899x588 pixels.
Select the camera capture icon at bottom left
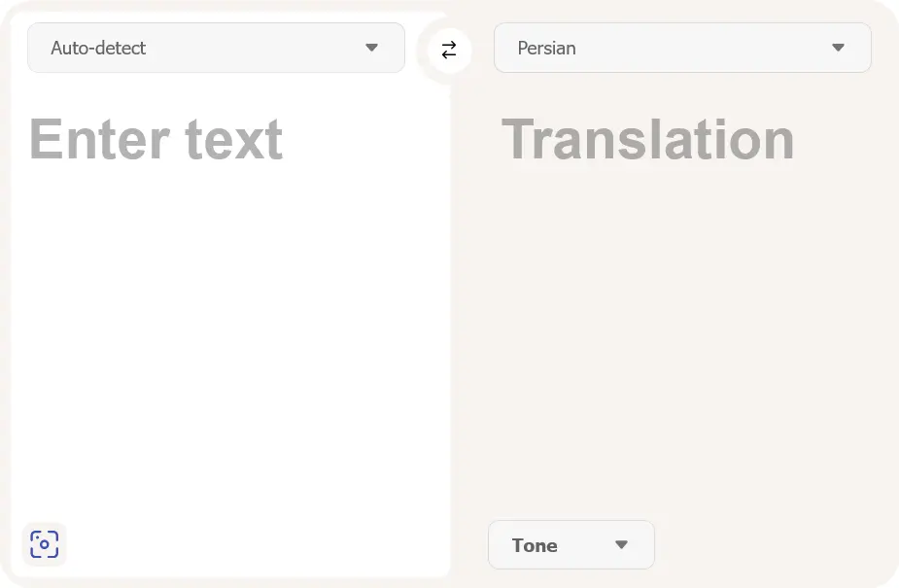[44, 544]
